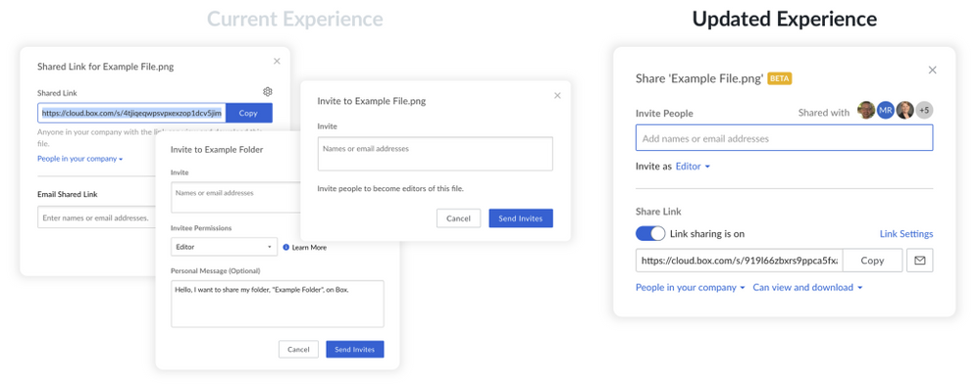The image size is (980, 387).
Task: Click the blue Copy button beside highlighted link
Action: pos(249,113)
